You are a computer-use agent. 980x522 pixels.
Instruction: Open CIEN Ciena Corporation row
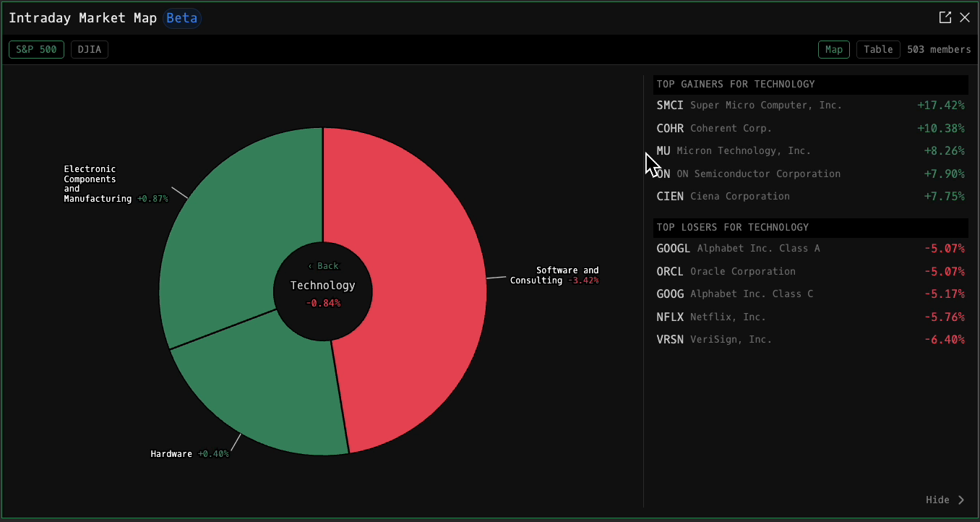[811, 197]
